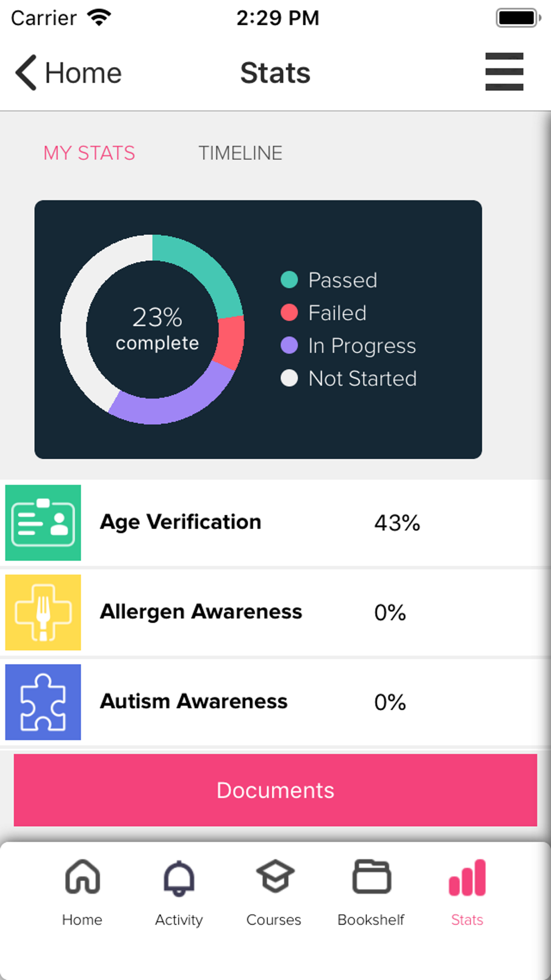Open the hamburger menu icon
The image size is (551, 980).
tap(504, 72)
